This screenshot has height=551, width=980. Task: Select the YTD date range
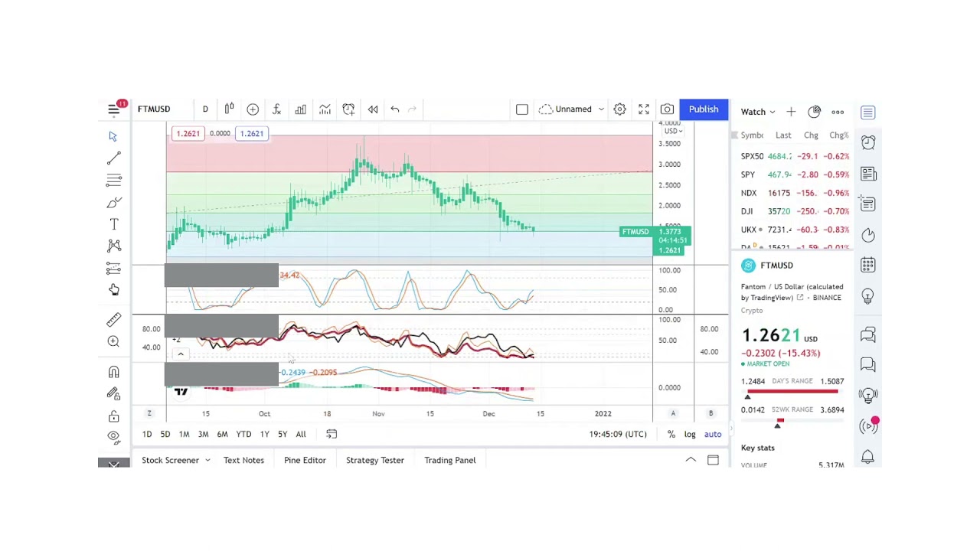[x=243, y=434]
